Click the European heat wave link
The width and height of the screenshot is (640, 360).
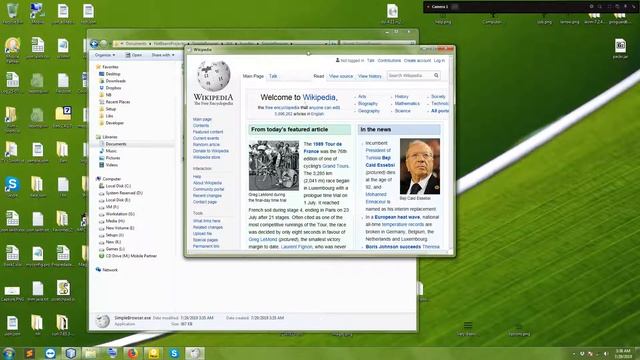pos(397,217)
